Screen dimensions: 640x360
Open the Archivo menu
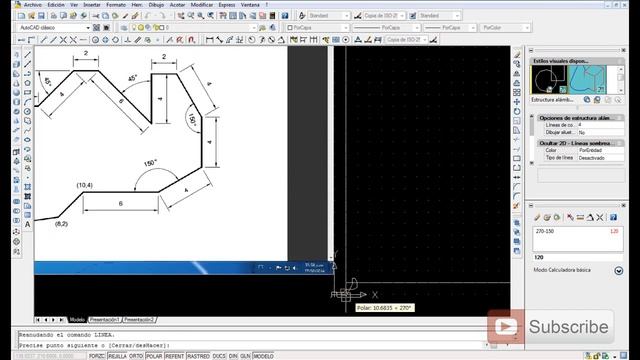(x=33, y=5)
